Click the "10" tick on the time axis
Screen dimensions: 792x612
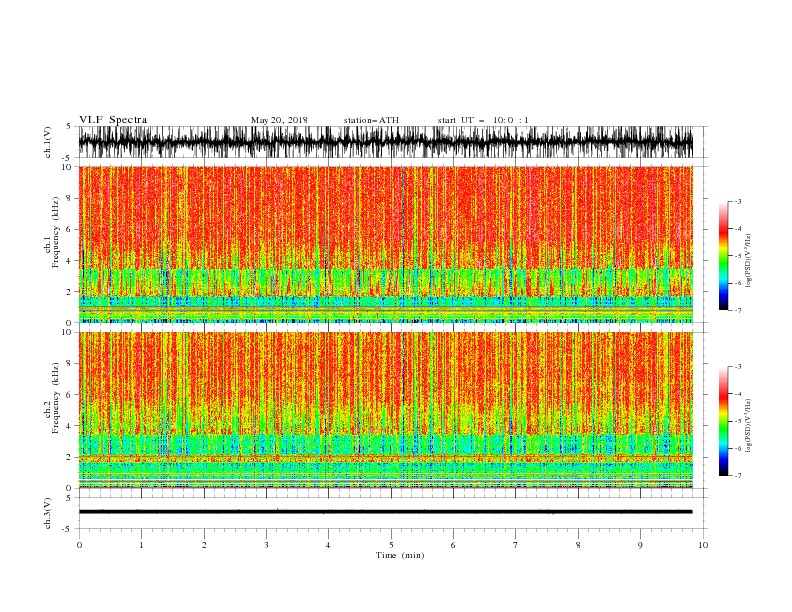pos(703,545)
